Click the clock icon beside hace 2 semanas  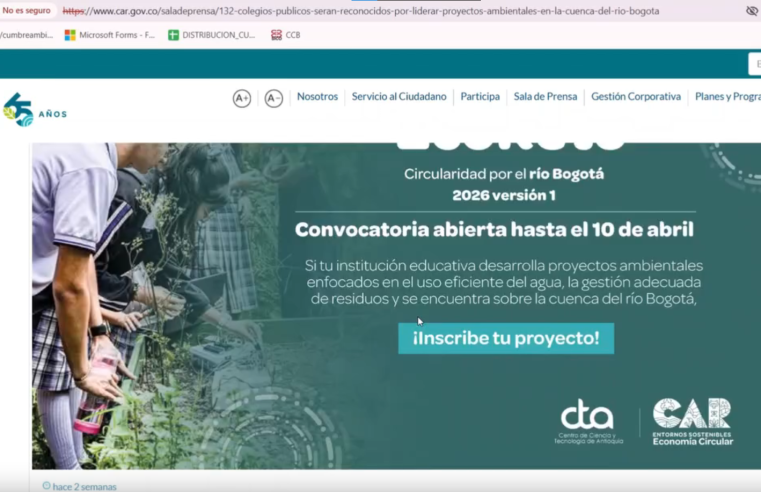point(47,486)
